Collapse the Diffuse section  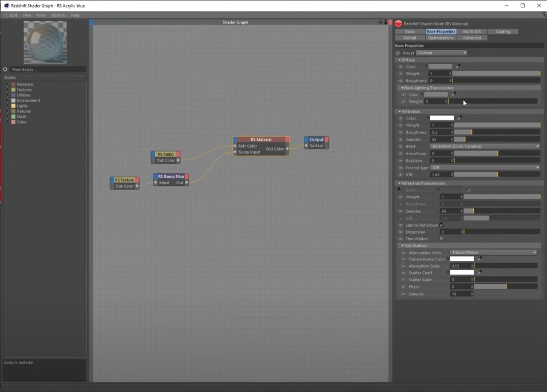tap(399, 60)
